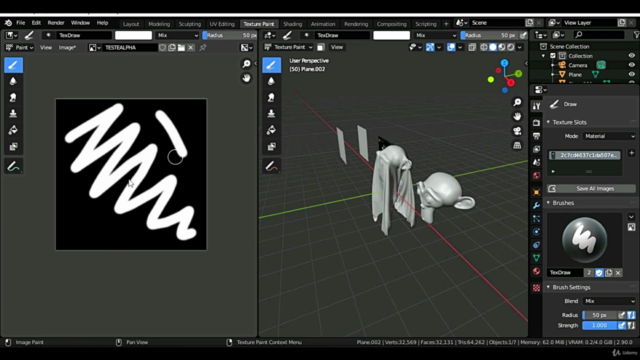Open Blend mode dropdown in image editor header

pyautogui.click(x=177, y=36)
